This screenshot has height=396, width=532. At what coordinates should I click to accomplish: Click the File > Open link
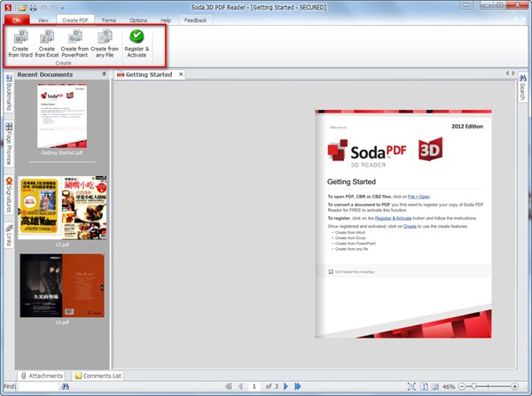[x=419, y=195]
